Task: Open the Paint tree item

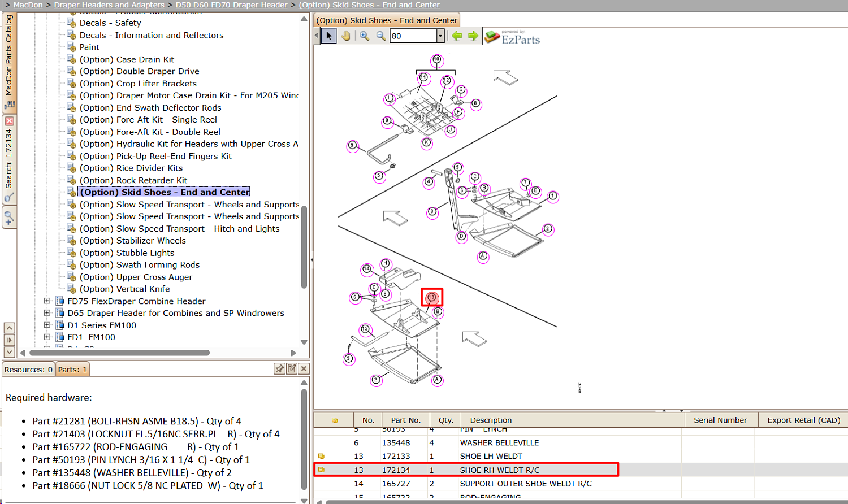Action: point(89,47)
